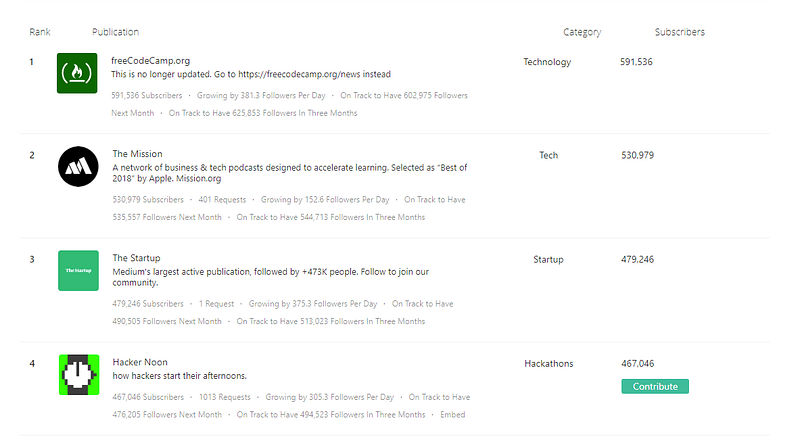The height and width of the screenshot is (448, 800).
Task: Sort by the Subscribers column header
Action: (x=680, y=32)
